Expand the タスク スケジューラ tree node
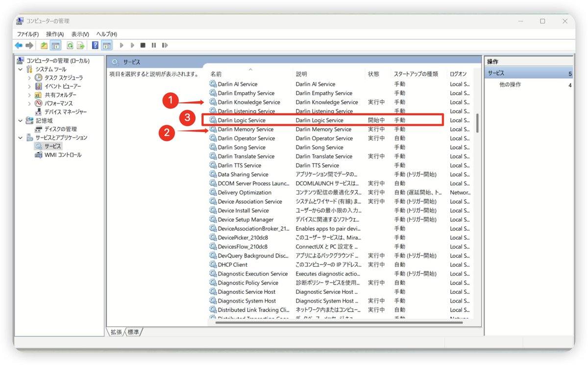This screenshot has width=588, height=365. tap(29, 78)
